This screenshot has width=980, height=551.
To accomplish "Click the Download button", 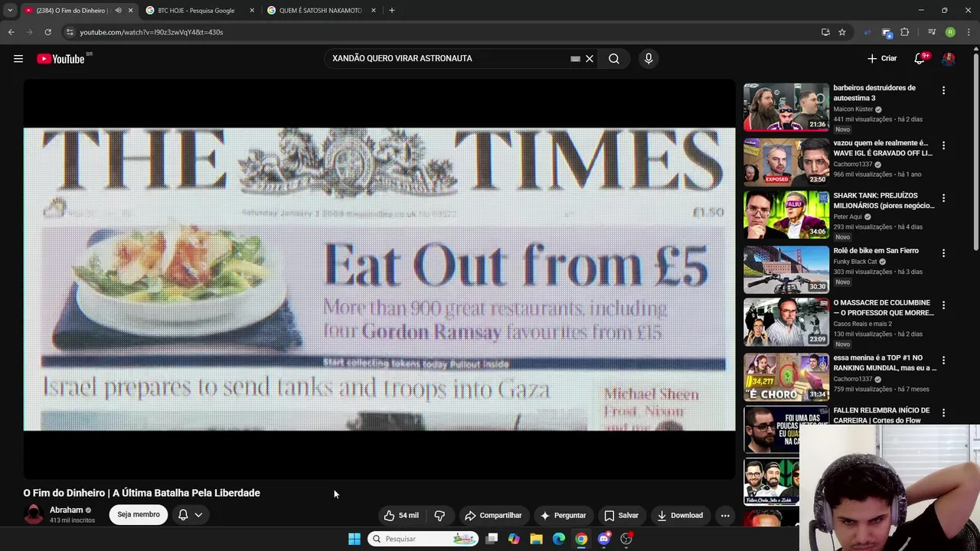I will tap(680, 515).
